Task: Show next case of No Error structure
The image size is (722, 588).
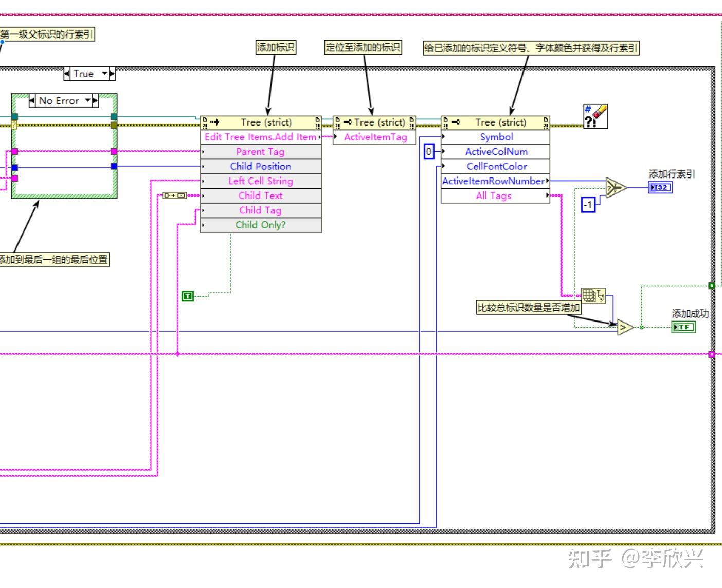Action: (x=95, y=101)
